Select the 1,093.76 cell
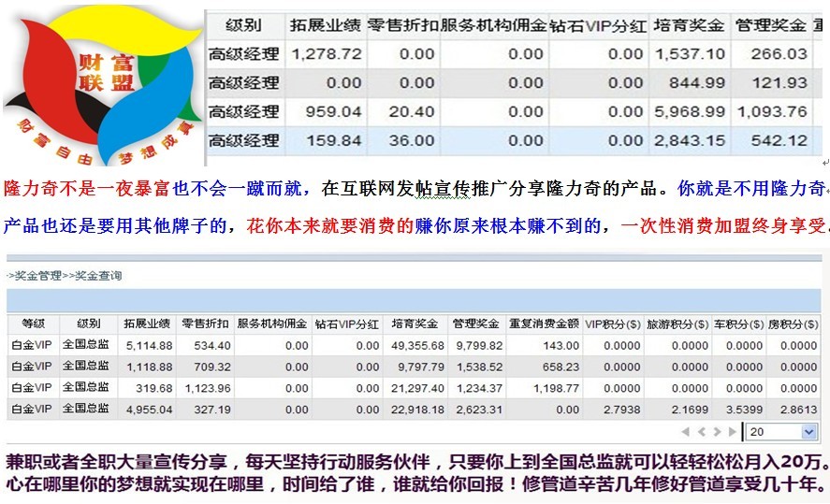The height and width of the screenshot is (504, 830). click(x=772, y=111)
